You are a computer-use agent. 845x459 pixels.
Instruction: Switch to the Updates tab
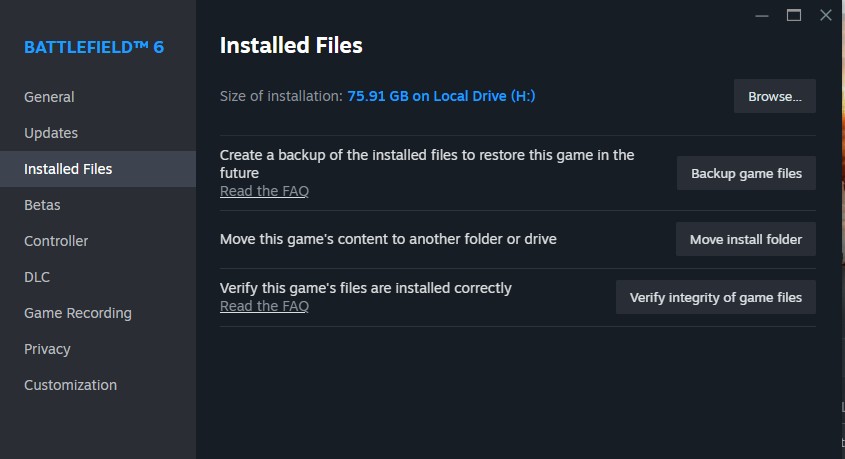click(x=51, y=133)
